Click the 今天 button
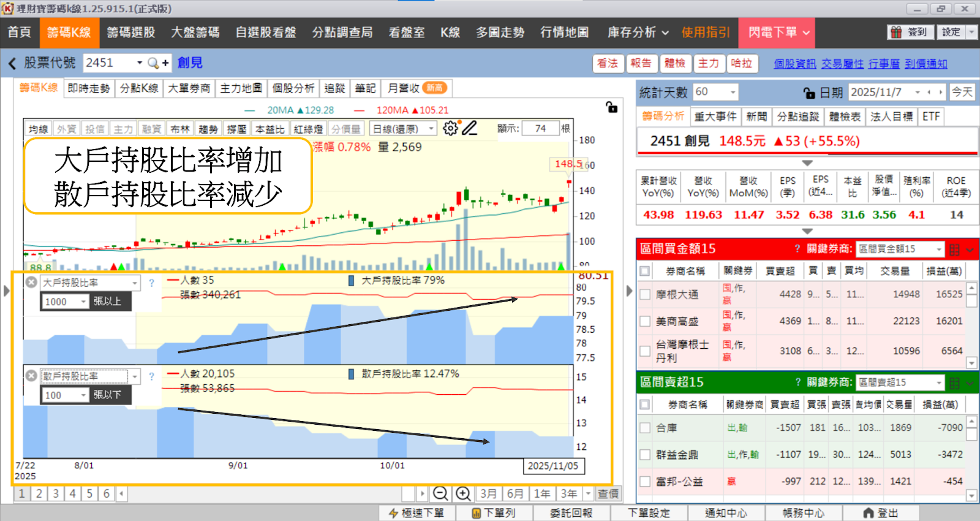The image size is (980, 521). (962, 92)
